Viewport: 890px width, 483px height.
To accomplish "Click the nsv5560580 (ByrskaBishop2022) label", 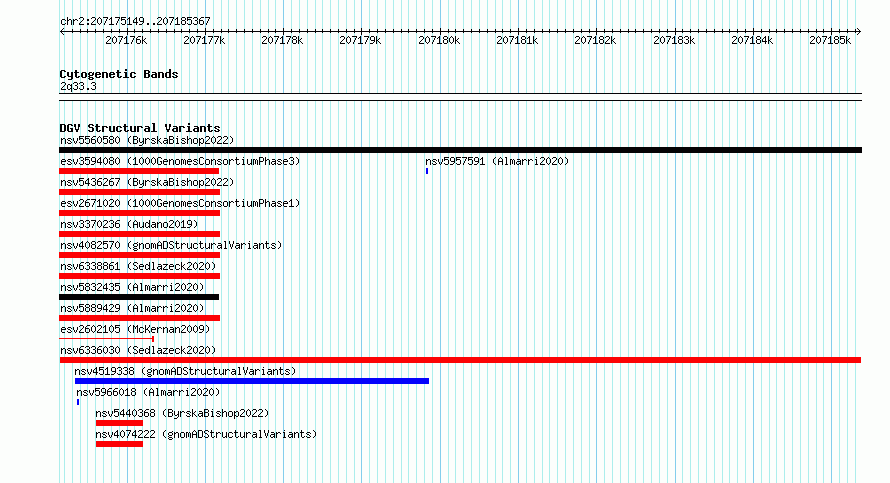I will click(x=147, y=140).
